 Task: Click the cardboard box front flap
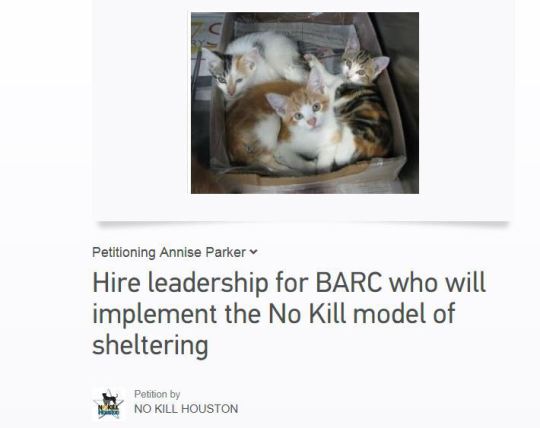point(310,177)
